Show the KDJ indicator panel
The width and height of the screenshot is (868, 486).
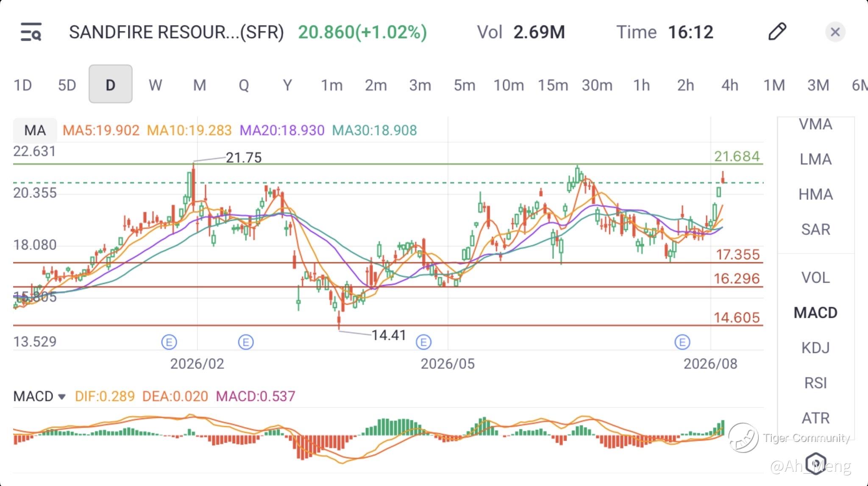click(x=815, y=348)
